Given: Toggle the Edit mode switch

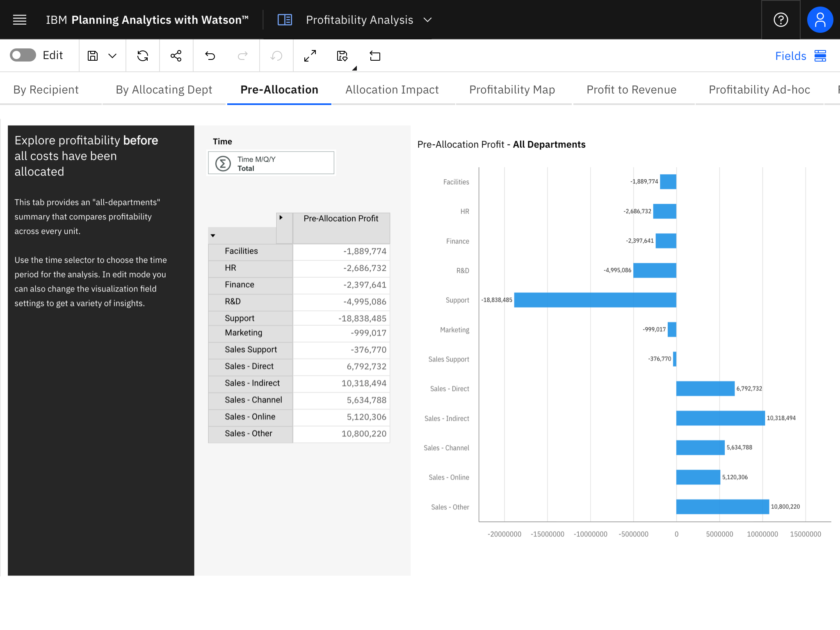Looking at the screenshot, I should [x=23, y=55].
